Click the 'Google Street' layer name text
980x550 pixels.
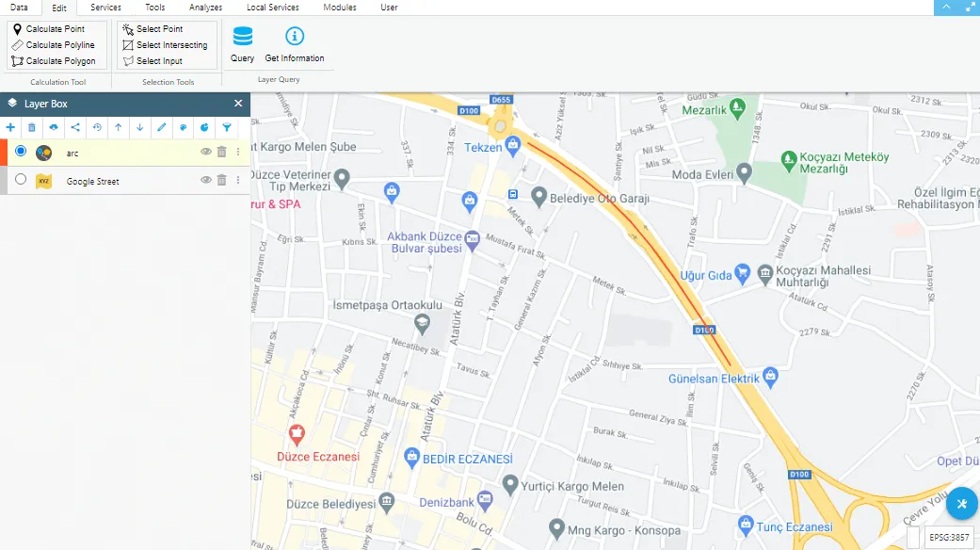pyautogui.click(x=92, y=181)
